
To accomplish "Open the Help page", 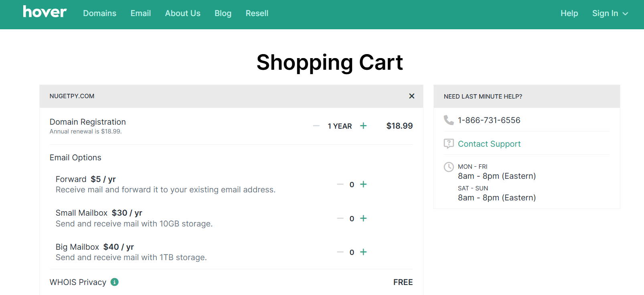I will click(x=569, y=13).
